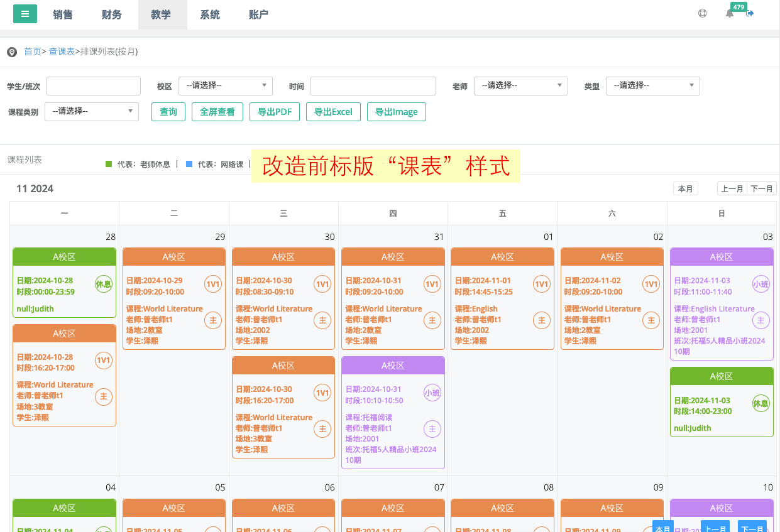Screen dimensions: 780x532
Task: Click "null:Judith" on the 2024-11-03 card
Action: coord(693,428)
